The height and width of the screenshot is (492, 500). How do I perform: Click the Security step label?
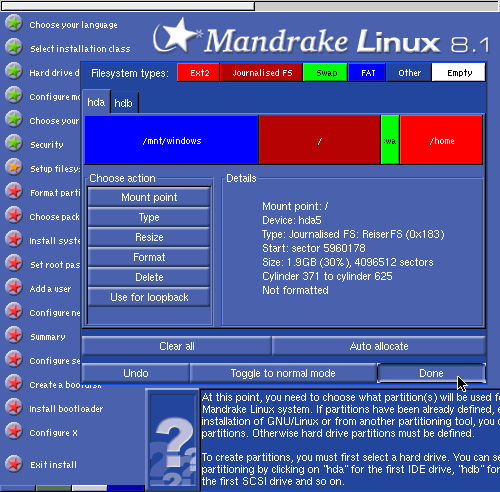[x=47, y=145]
